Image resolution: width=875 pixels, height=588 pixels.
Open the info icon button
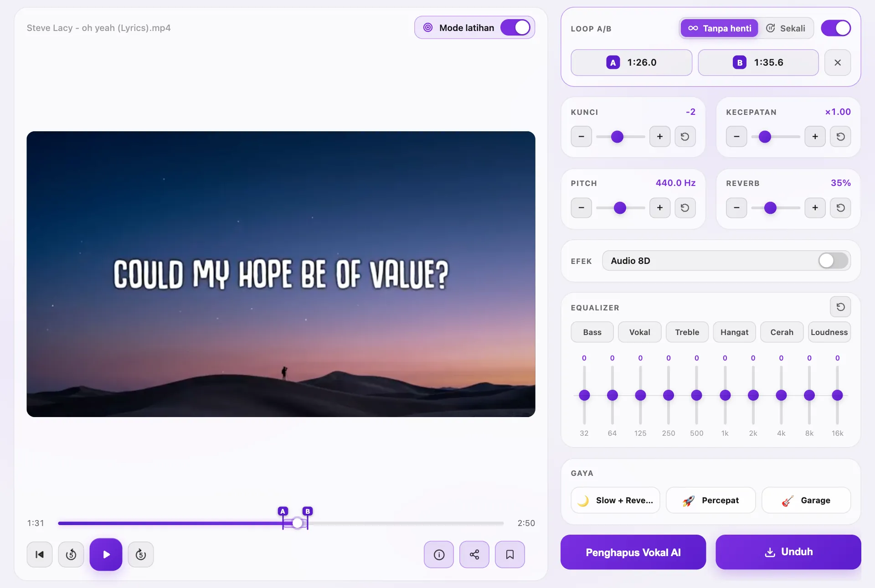pos(439,554)
